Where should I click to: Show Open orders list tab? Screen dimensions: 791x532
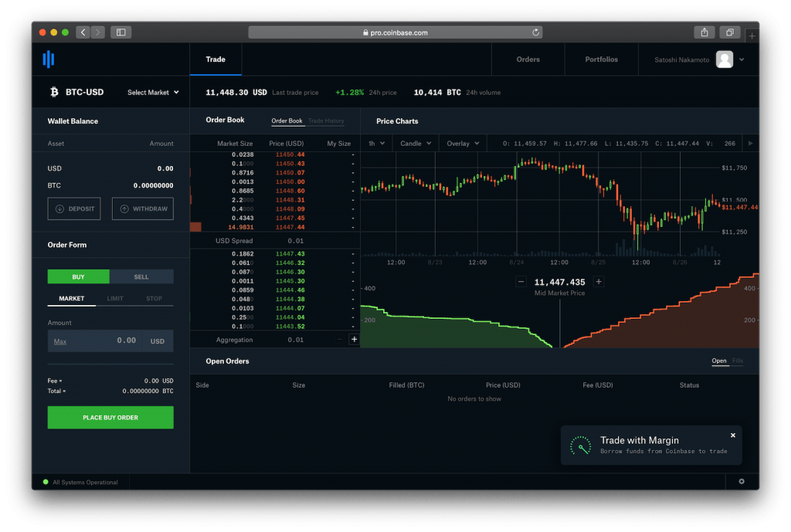click(719, 361)
